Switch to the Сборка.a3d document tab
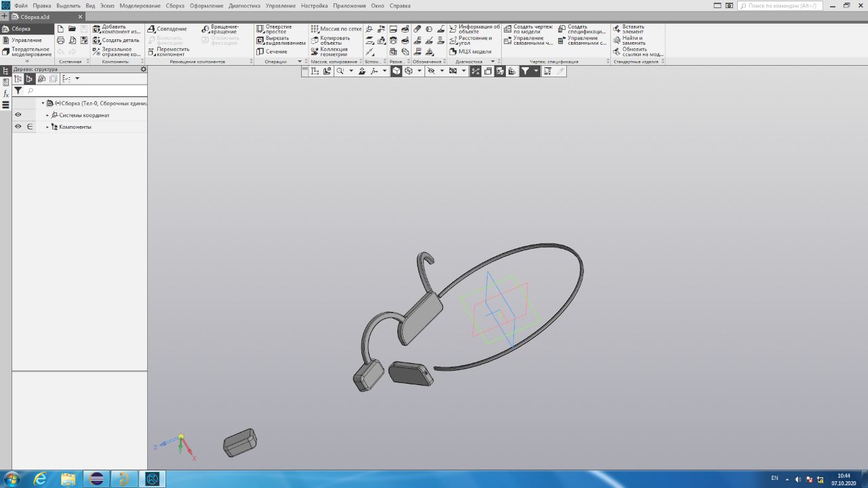Viewport: 868px width, 488px height. 46,17
